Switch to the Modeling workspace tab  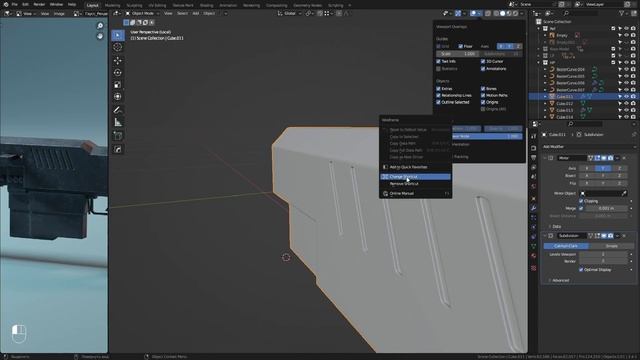[x=113, y=5]
